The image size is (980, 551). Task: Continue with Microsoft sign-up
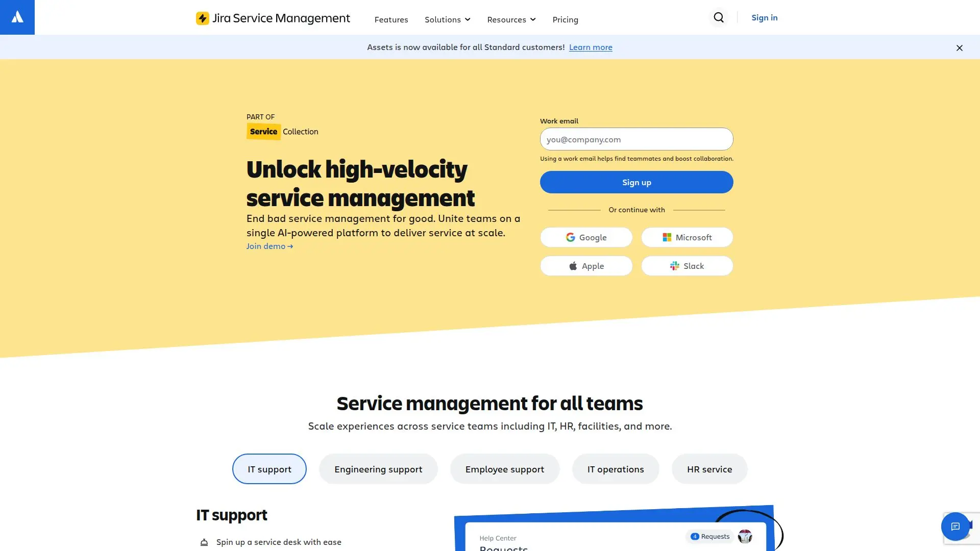687,237
